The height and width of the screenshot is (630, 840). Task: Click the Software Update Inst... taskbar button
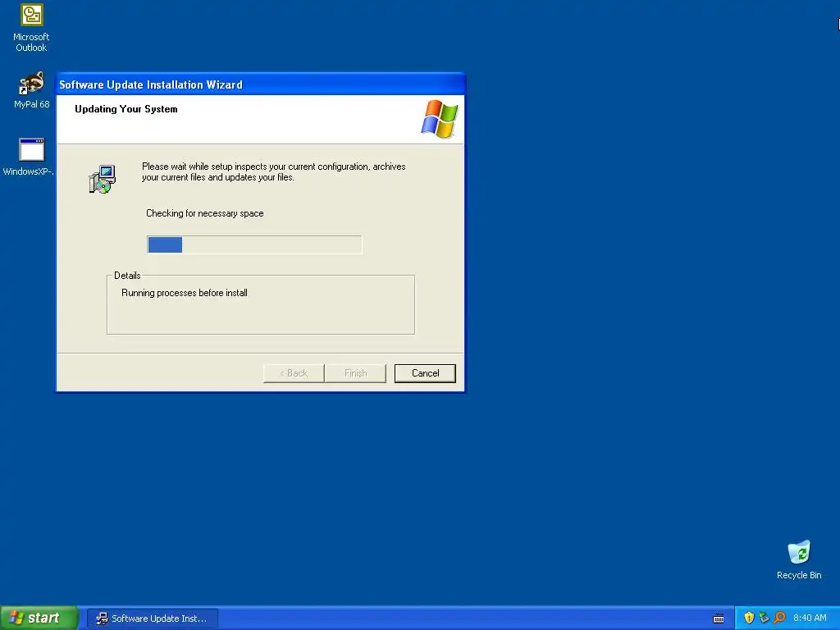coord(152,619)
